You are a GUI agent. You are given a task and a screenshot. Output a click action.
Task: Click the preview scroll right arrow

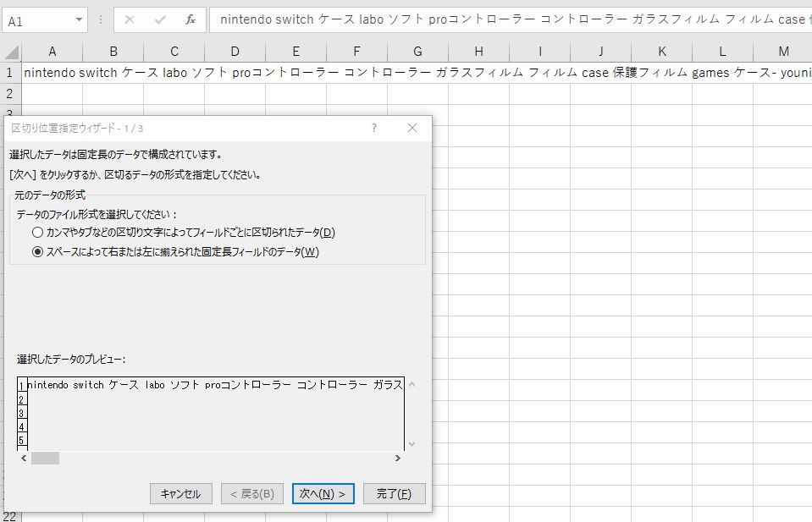[x=398, y=459]
